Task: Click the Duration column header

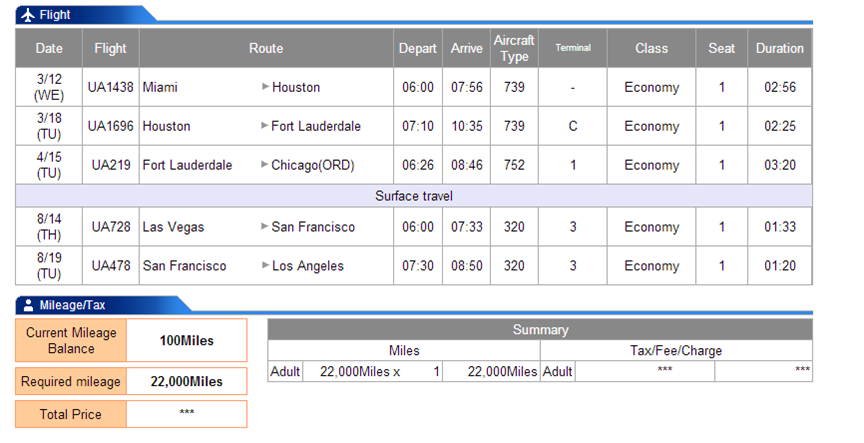Action: coord(780,48)
